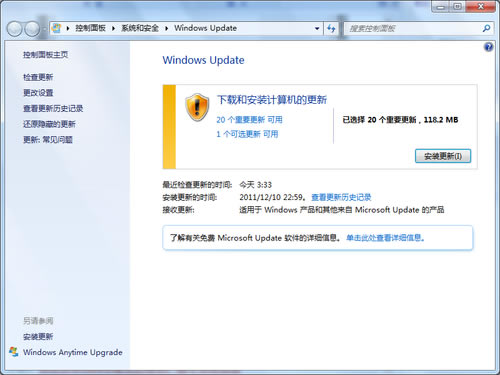Viewport: 500px width, 375px height.
Task: Click the Back navigation arrow button
Action: pos(14,29)
